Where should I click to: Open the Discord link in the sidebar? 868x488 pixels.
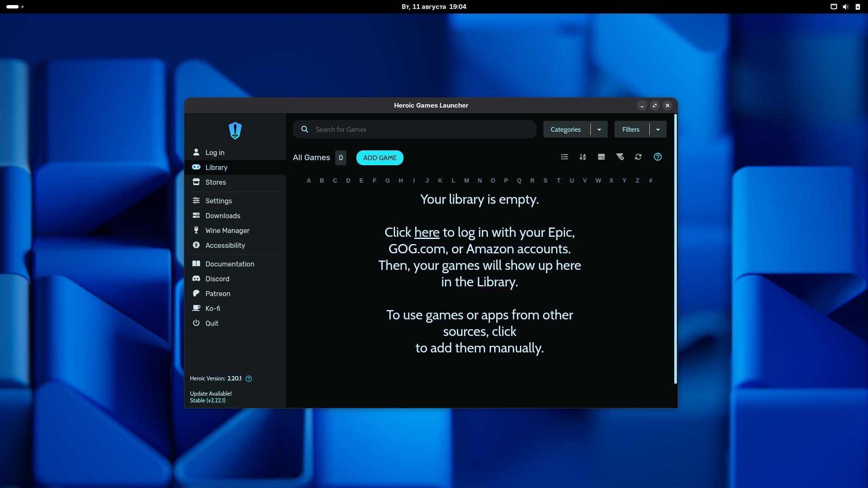(235, 279)
